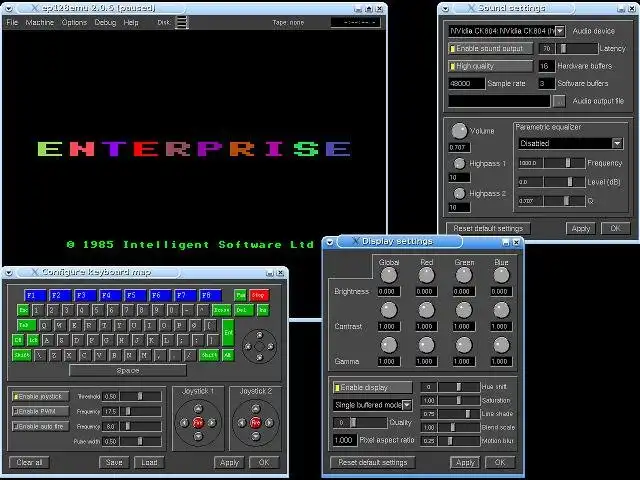
Task: Open the Sound settings window menu arrow
Action: pos(445,8)
